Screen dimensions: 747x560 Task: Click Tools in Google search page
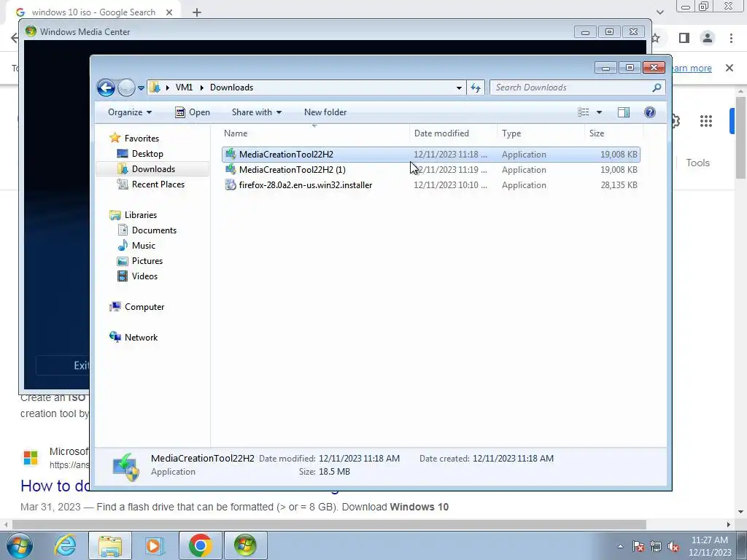tap(697, 163)
